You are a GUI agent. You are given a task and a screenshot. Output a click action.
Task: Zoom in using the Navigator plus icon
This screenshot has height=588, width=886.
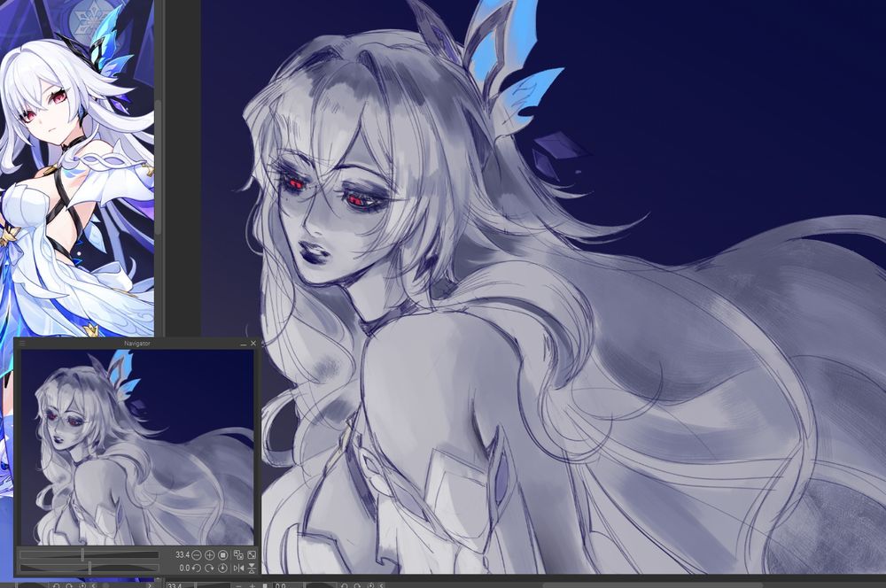tap(209, 555)
